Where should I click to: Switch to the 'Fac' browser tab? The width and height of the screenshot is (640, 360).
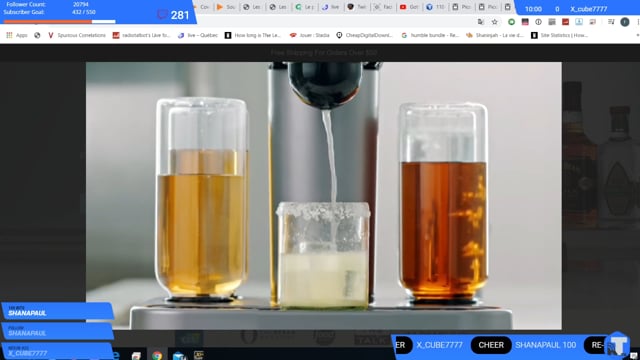pos(382,7)
